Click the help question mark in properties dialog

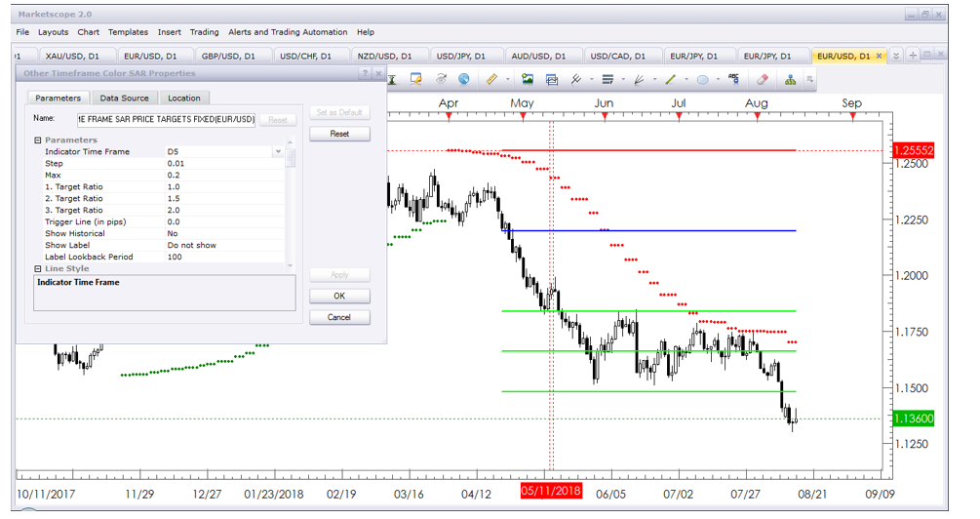click(365, 73)
